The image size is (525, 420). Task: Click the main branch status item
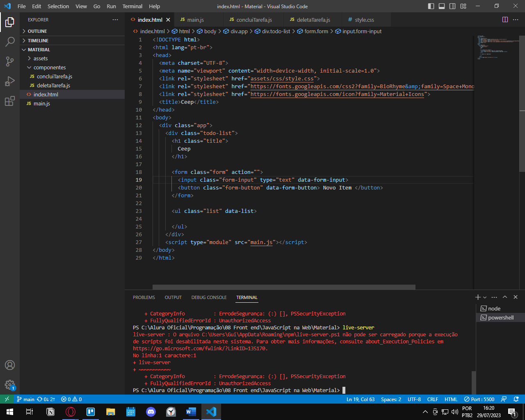[x=25, y=399]
